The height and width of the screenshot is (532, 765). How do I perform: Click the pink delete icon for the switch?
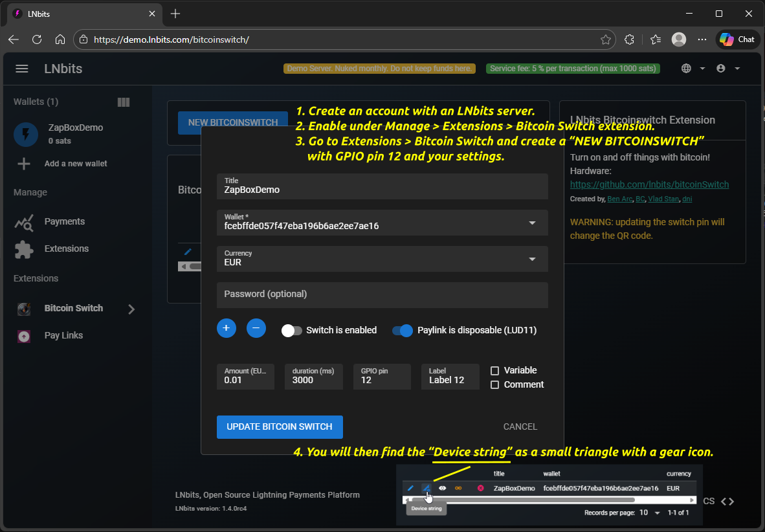[x=480, y=488]
